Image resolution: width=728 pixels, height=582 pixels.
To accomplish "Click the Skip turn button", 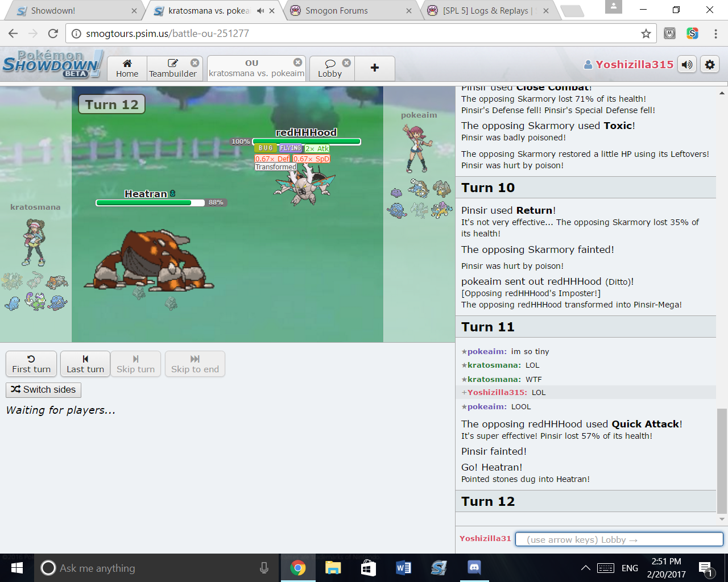I will (135, 364).
